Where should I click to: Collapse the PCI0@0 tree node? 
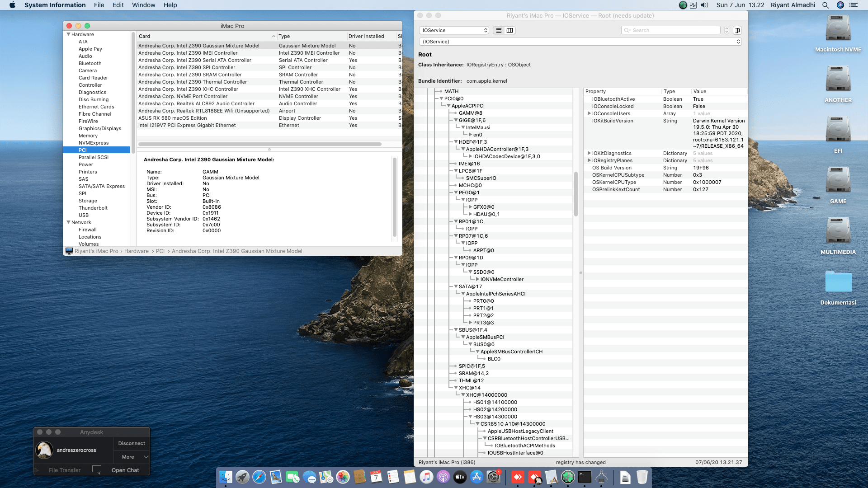tap(441, 99)
